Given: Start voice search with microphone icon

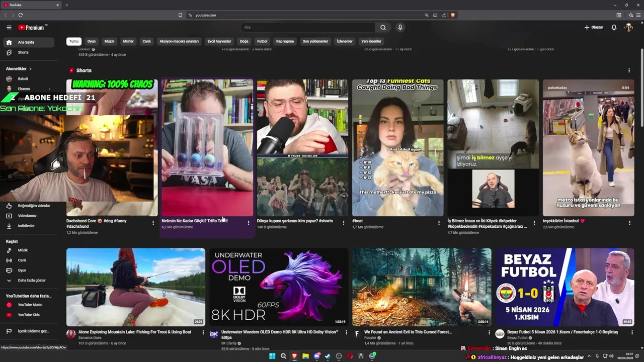Looking at the screenshot, I should [400, 28].
